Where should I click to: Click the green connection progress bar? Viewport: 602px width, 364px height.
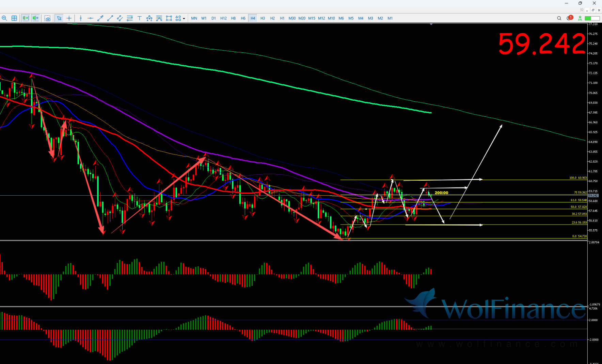pyautogui.click(x=592, y=18)
